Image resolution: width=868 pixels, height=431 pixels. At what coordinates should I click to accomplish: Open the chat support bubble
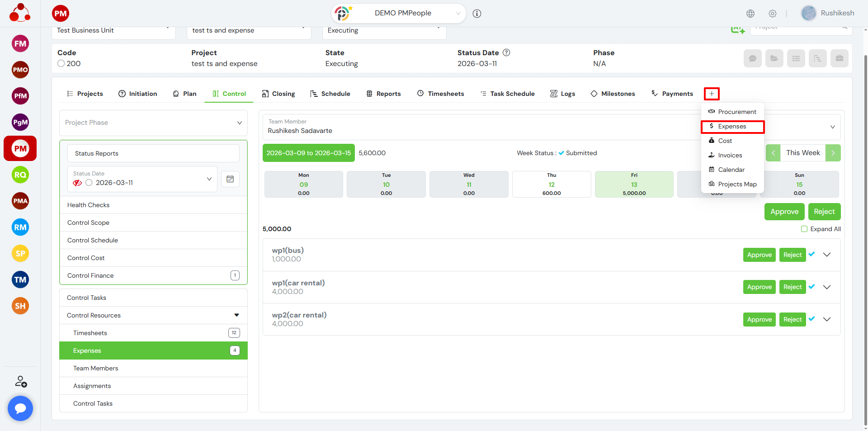coord(20,408)
